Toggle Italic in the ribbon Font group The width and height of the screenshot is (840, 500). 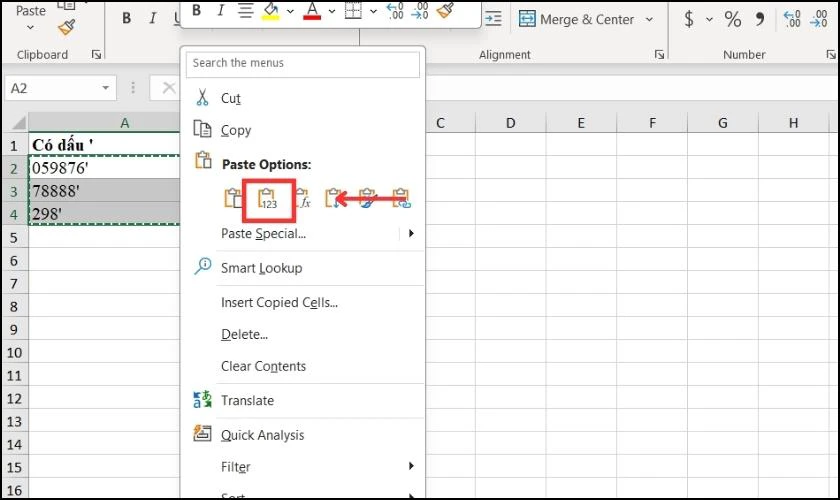153,18
